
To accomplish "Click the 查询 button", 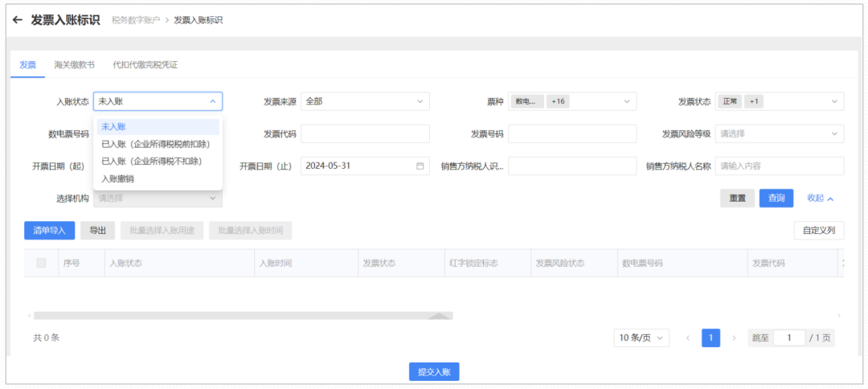I will (x=776, y=199).
